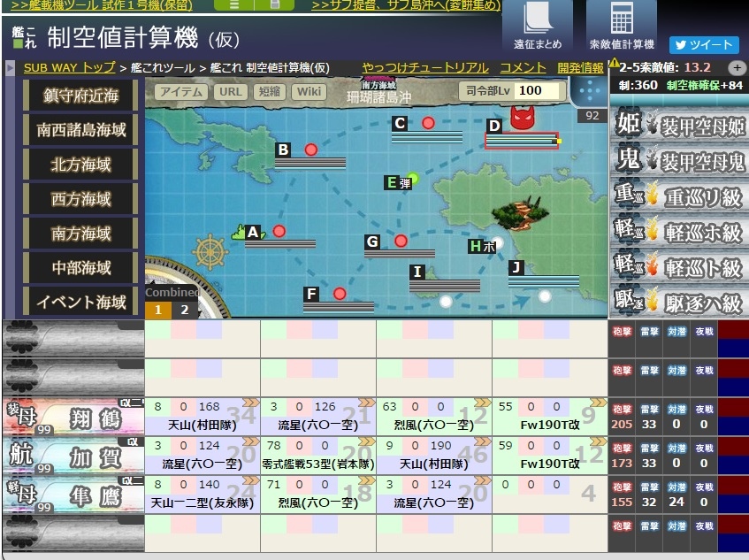Select the 南方海域 area
This screenshot has width=749, height=560.
(80, 234)
